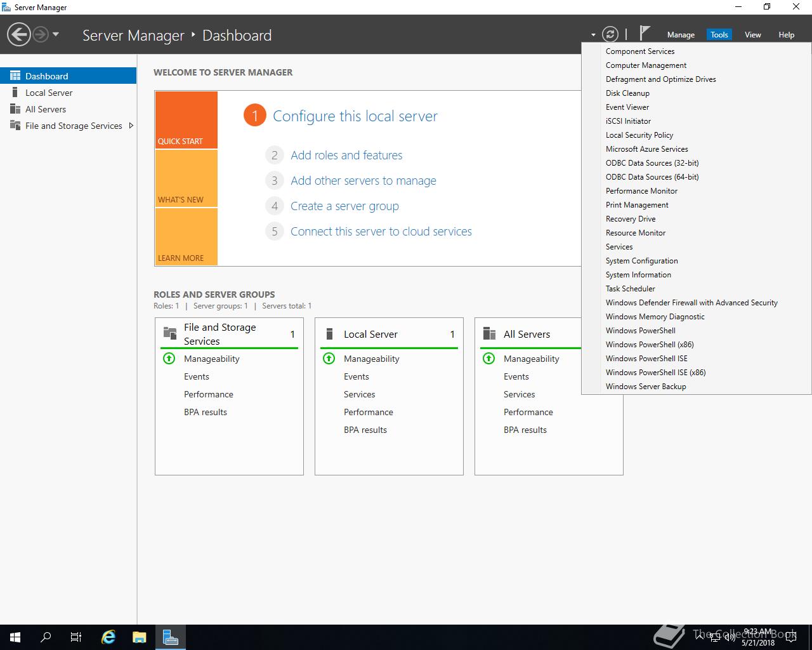Select iSCSI Initiator menu entry
Screen dimensions: 812x650
click(x=696, y=121)
